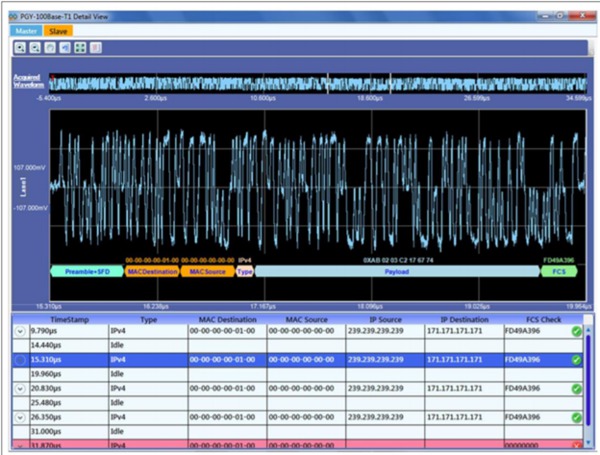Click the green four-squares fit view icon
This screenshot has width=600, height=455.
80,48
